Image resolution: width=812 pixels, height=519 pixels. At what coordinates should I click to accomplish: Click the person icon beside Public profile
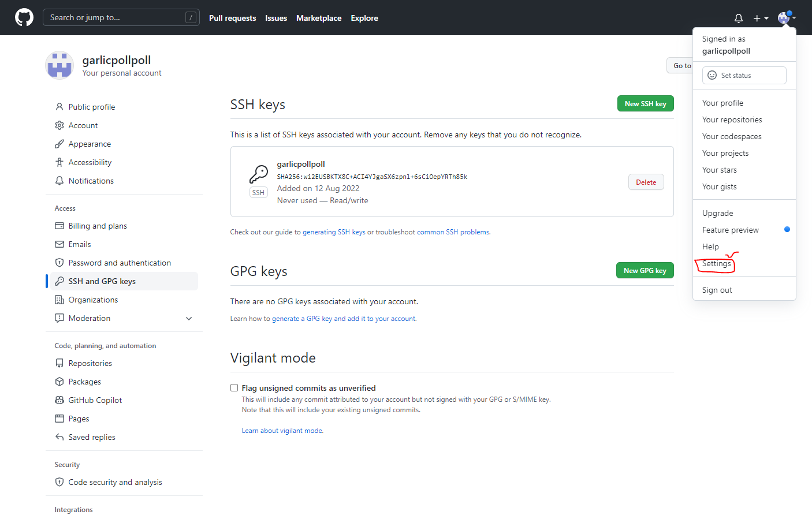[59, 107]
